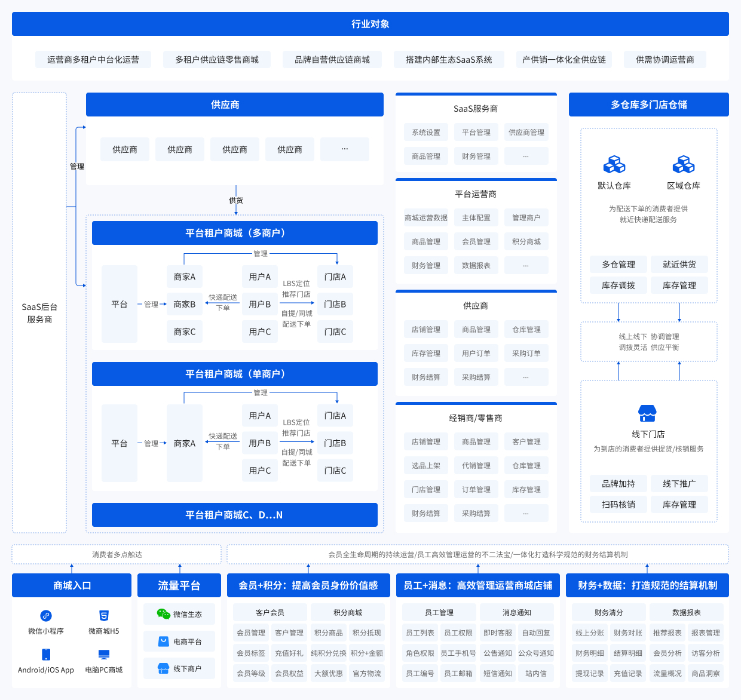Select 积分商品 in the 积分商城 section

tap(329, 633)
